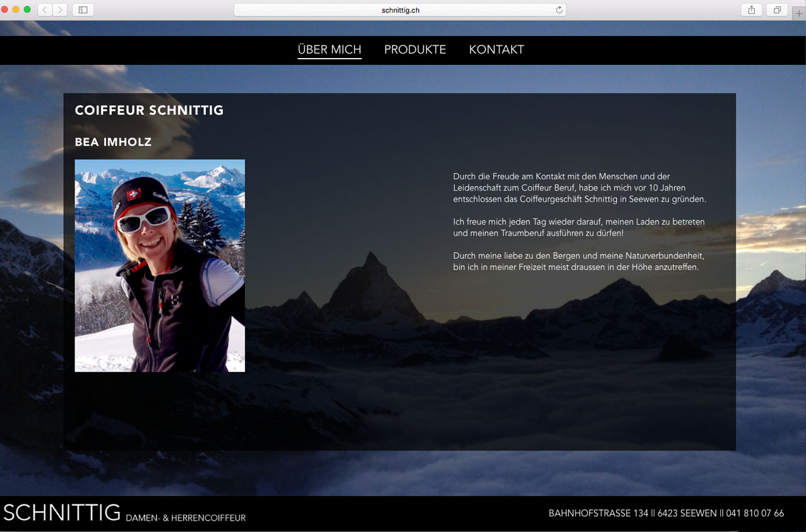Screen dimensions: 806x532
Task: Click the phone number 041 810 07 66
Action: tap(755, 513)
